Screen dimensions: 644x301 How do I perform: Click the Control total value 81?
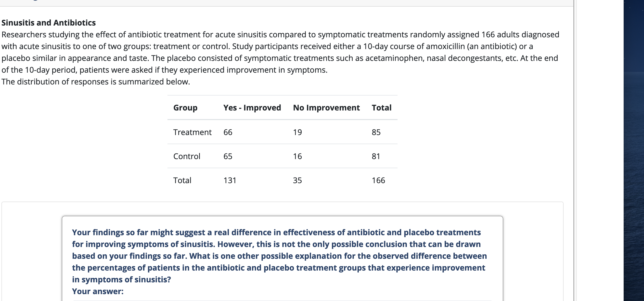(x=376, y=156)
